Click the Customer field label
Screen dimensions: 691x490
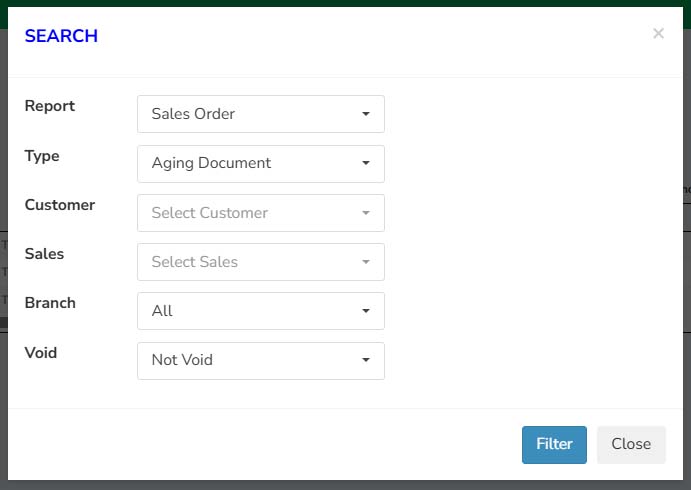[60, 205]
